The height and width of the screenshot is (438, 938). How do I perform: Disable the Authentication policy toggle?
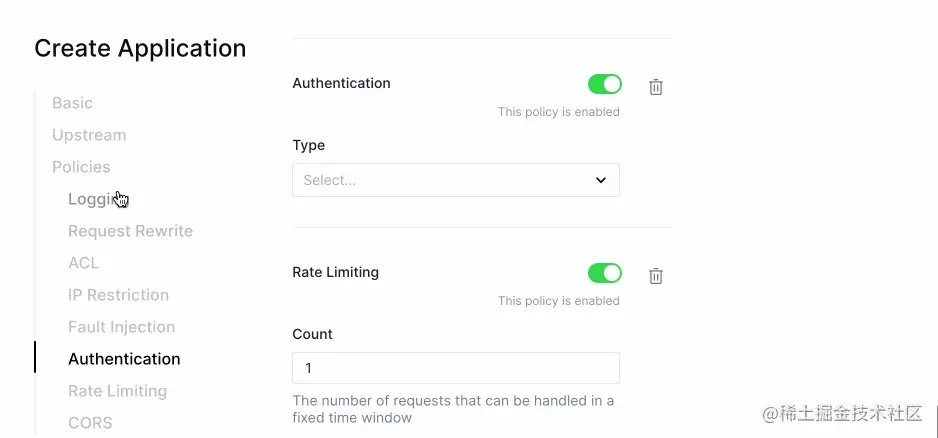(x=604, y=84)
